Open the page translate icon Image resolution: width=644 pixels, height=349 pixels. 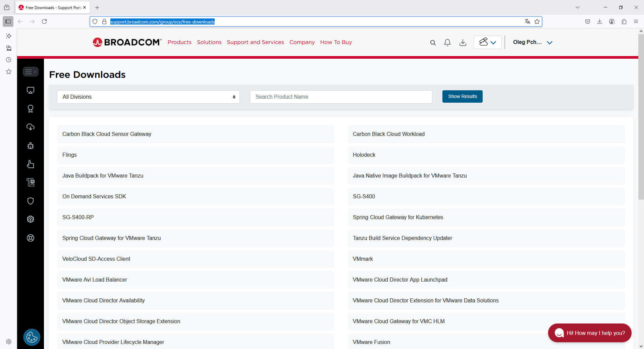pos(528,21)
